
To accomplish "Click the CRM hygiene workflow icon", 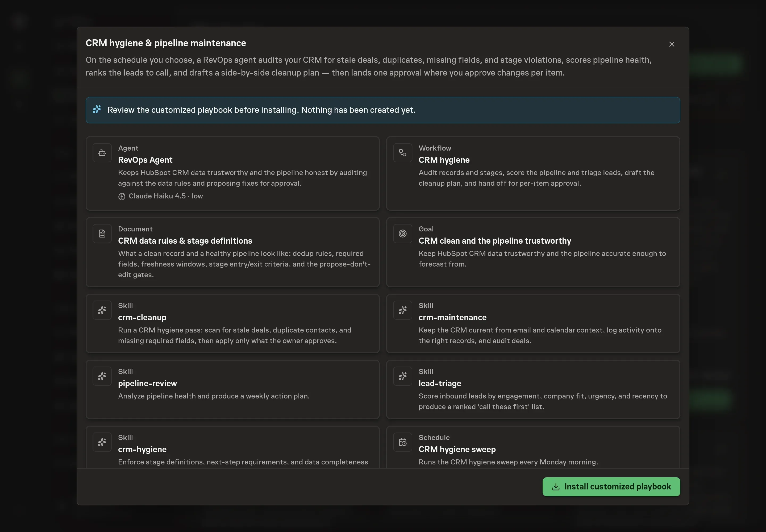I will [402, 153].
